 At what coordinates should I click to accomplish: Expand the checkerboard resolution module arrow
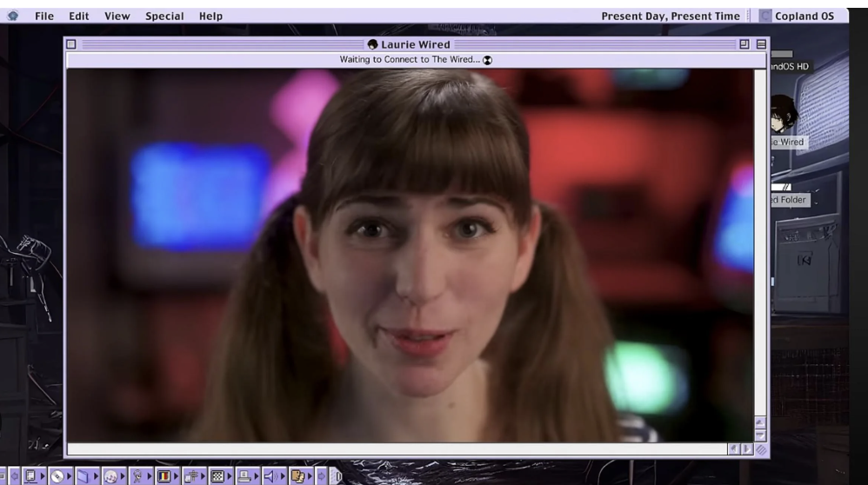(230, 475)
